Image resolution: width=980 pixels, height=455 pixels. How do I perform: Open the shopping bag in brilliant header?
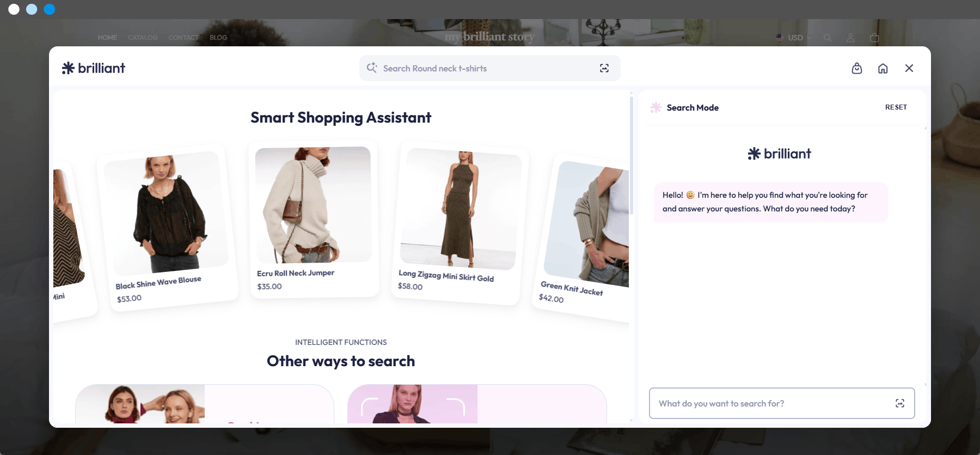click(x=857, y=68)
